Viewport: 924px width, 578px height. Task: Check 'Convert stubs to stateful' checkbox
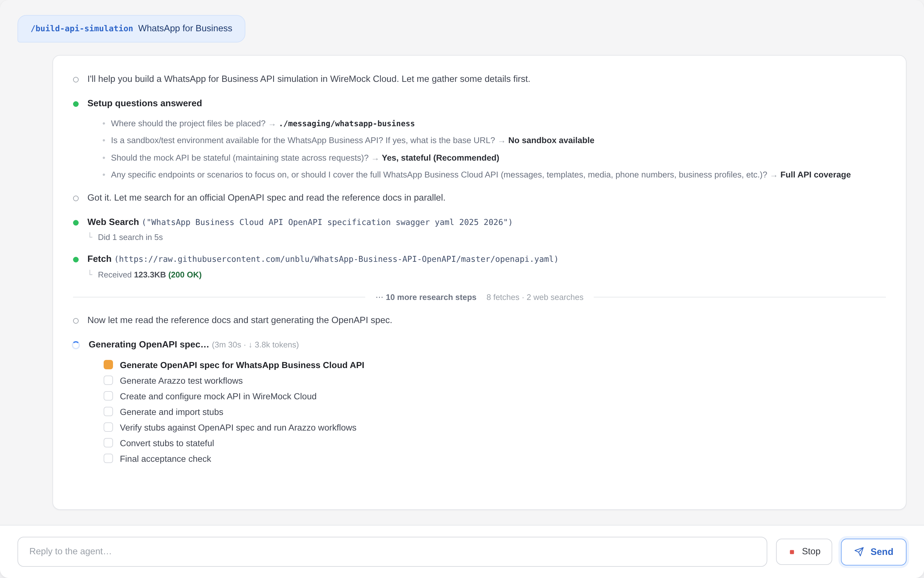108,443
